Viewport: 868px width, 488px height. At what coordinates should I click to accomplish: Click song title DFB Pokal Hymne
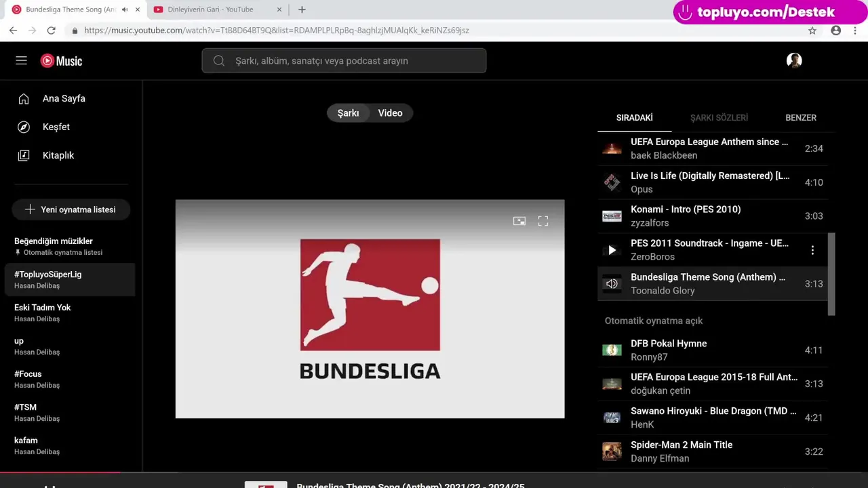[x=669, y=344]
